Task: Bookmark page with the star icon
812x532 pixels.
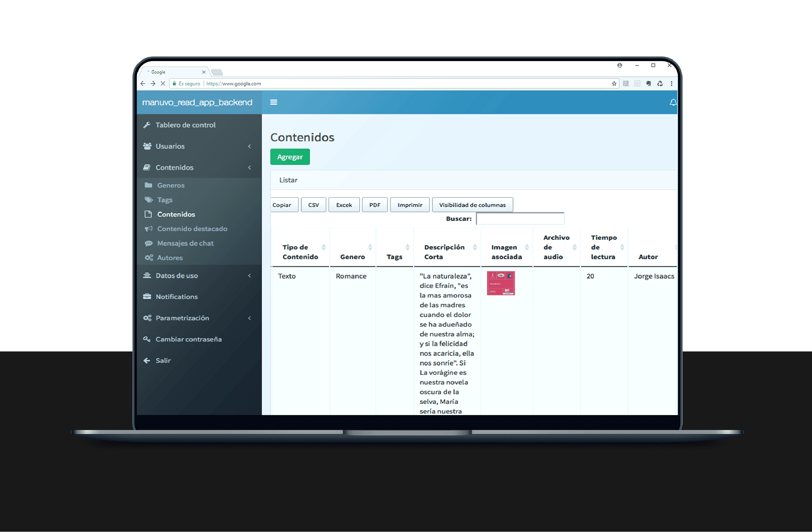Action: [614, 83]
